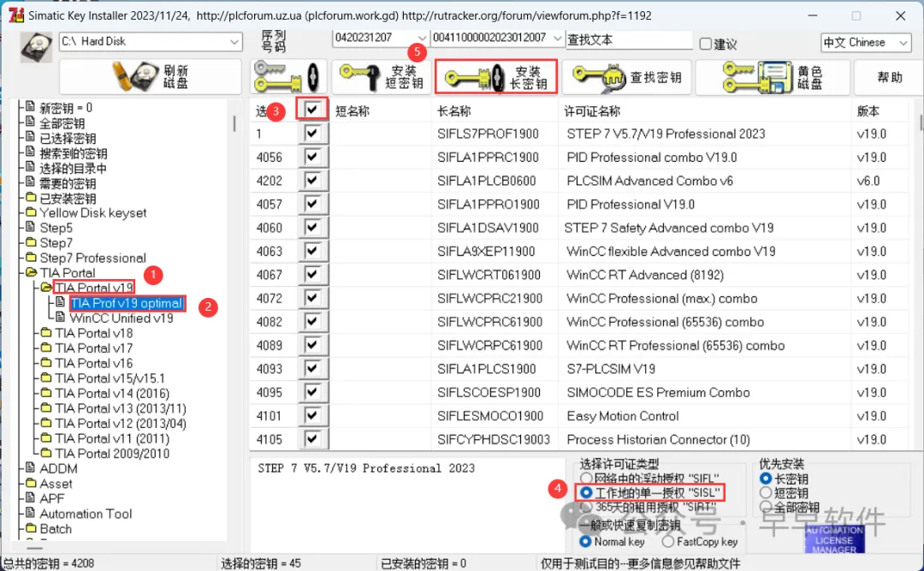Image resolution: width=924 pixels, height=571 pixels.
Task: Select the Automation Tool tree entry
Action: [86, 514]
